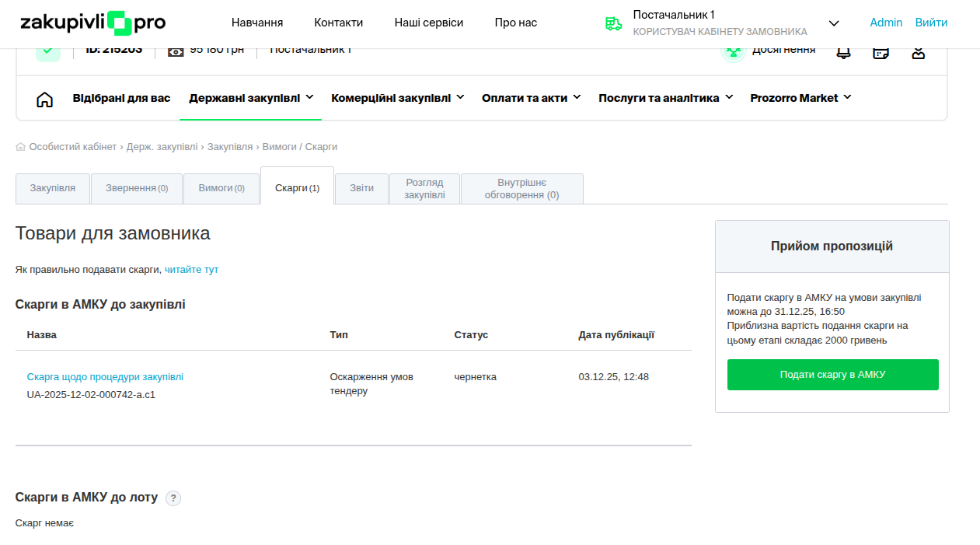Image resolution: width=980 pixels, height=545 pixels.
Task: Click the achievements trophy icon
Action: click(733, 51)
